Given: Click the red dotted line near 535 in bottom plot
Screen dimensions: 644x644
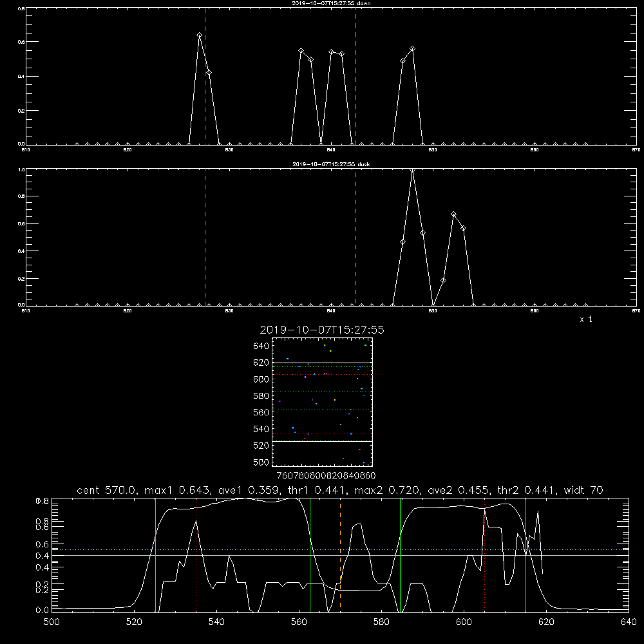Looking at the screenshot, I should click(196, 554).
